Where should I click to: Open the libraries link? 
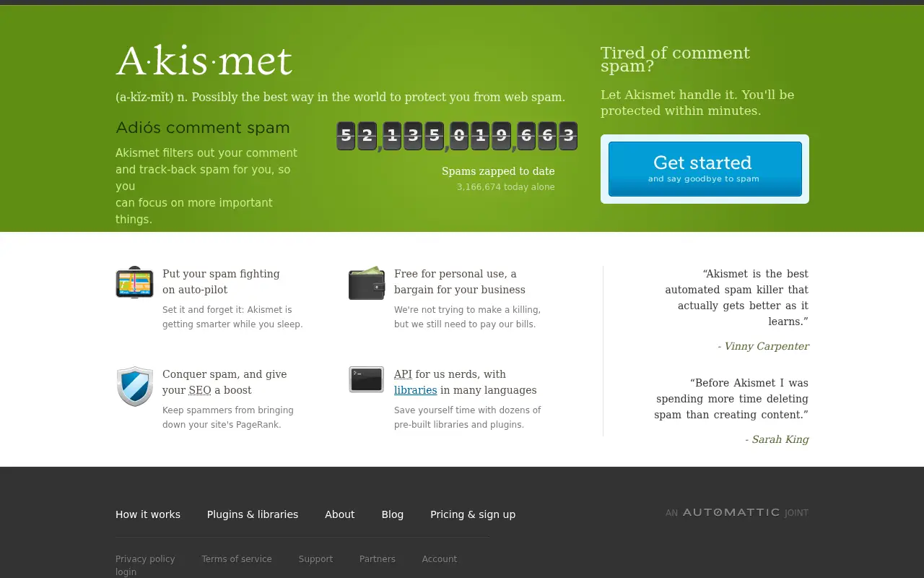click(x=416, y=390)
